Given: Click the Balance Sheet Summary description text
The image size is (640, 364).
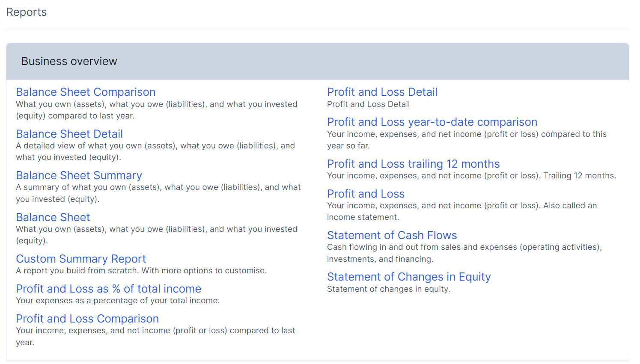Looking at the screenshot, I should click(x=158, y=193).
